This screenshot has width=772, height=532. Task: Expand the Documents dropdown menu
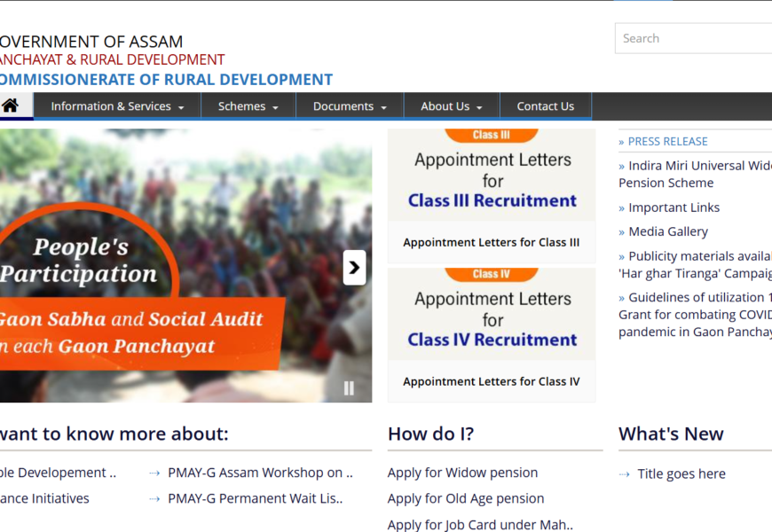pyautogui.click(x=350, y=106)
